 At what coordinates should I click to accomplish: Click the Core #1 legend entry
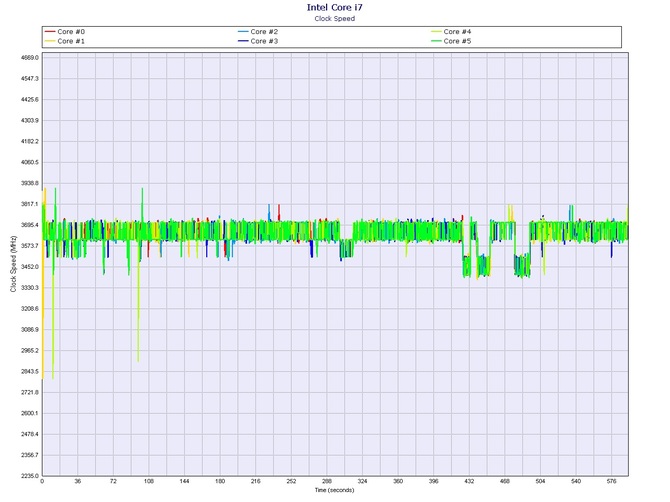point(65,41)
